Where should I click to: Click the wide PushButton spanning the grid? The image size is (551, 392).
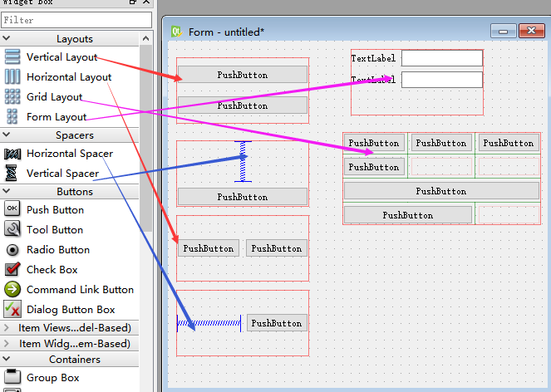point(440,191)
